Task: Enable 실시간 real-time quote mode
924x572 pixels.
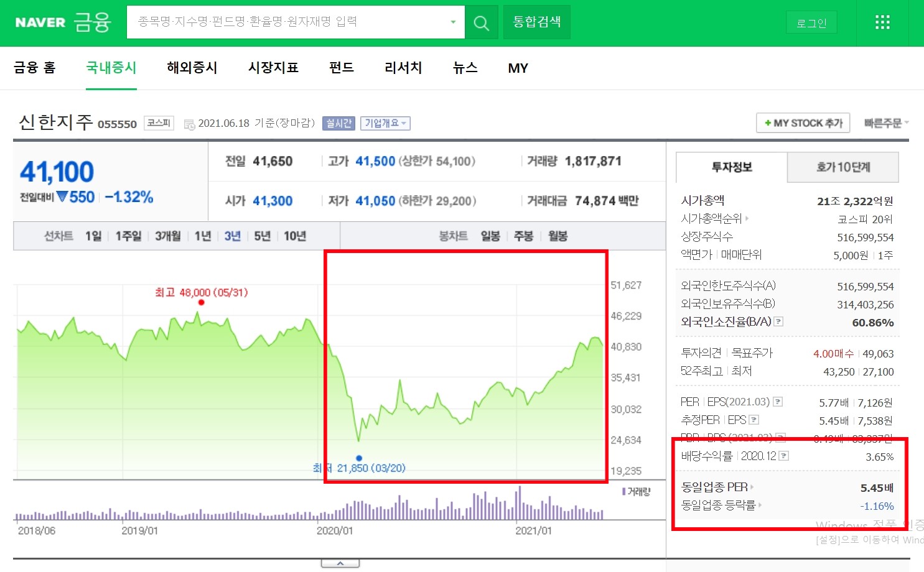Action: click(x=338, y=123)
